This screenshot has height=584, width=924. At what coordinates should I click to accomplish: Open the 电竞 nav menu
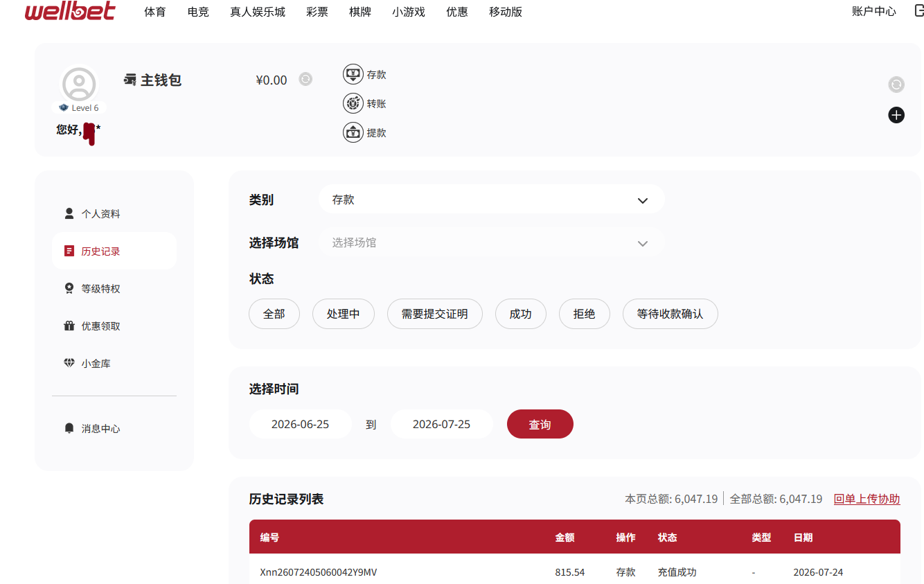pos(198,12)
